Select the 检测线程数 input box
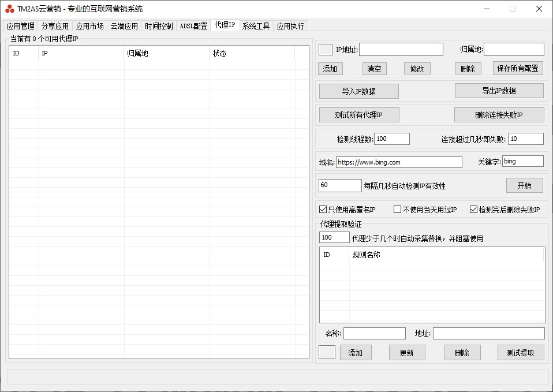The width and height of the screenshot is (553, 392). click(392, 139)
